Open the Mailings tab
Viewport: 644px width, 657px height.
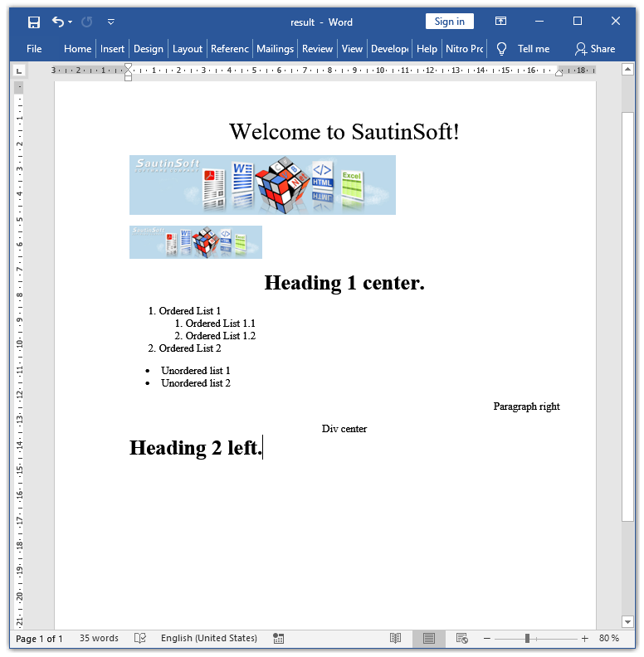pos(275,49)
